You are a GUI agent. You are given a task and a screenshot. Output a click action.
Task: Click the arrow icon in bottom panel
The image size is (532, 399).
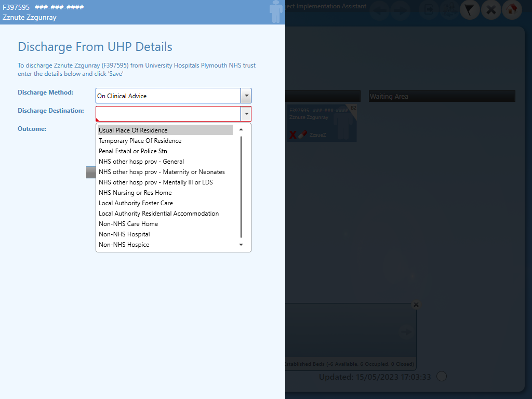coord(406,332)
